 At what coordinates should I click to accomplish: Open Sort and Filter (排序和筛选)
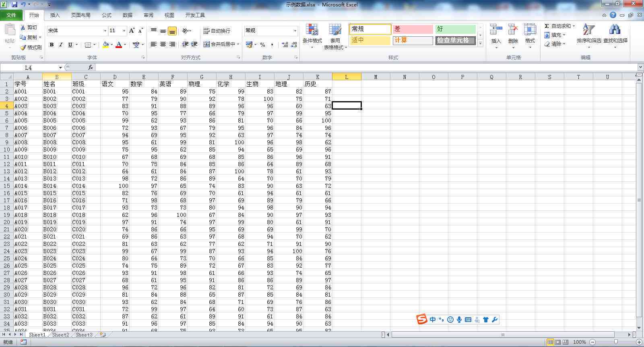point(588,36)
